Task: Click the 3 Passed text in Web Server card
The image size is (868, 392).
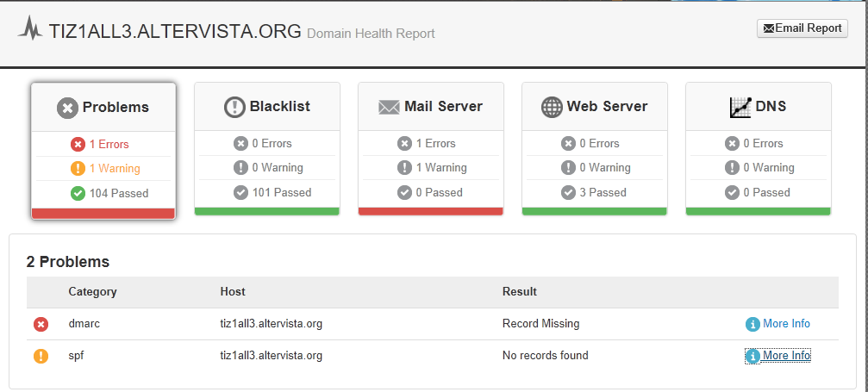Action: click(603, 193)
